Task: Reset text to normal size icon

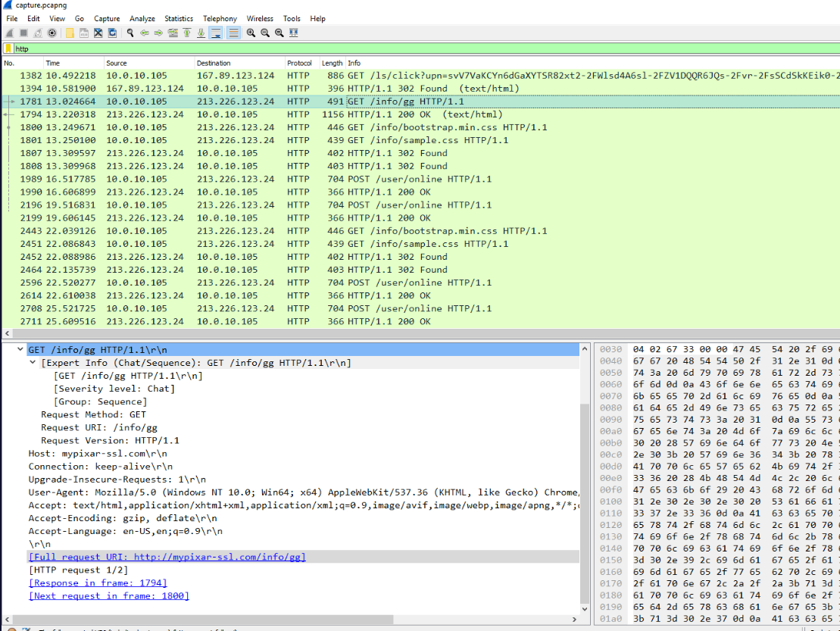Action: (279, 33)
